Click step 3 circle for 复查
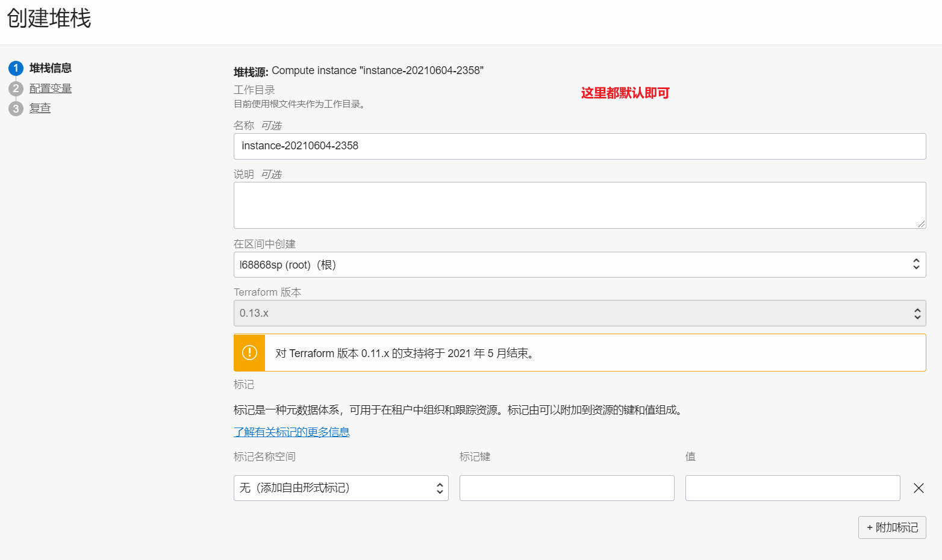The width and height of the screenshot is (942, 560). point(16,108)
